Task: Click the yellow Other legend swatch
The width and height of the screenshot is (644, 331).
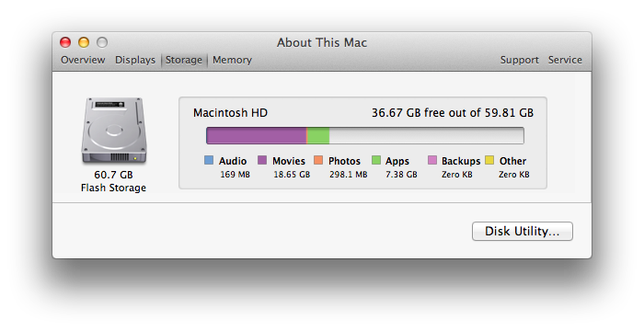Action: (x=489, y=160)
